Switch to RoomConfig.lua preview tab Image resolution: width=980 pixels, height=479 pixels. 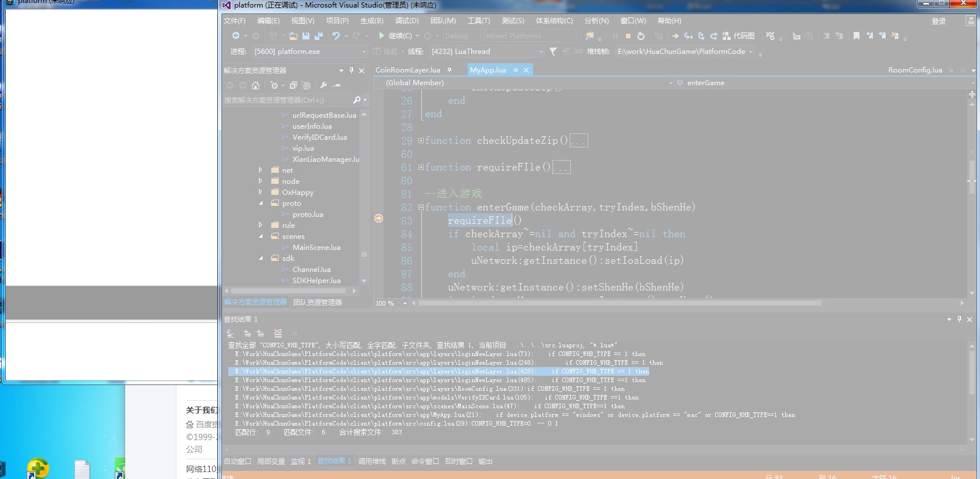coord(915,70)
